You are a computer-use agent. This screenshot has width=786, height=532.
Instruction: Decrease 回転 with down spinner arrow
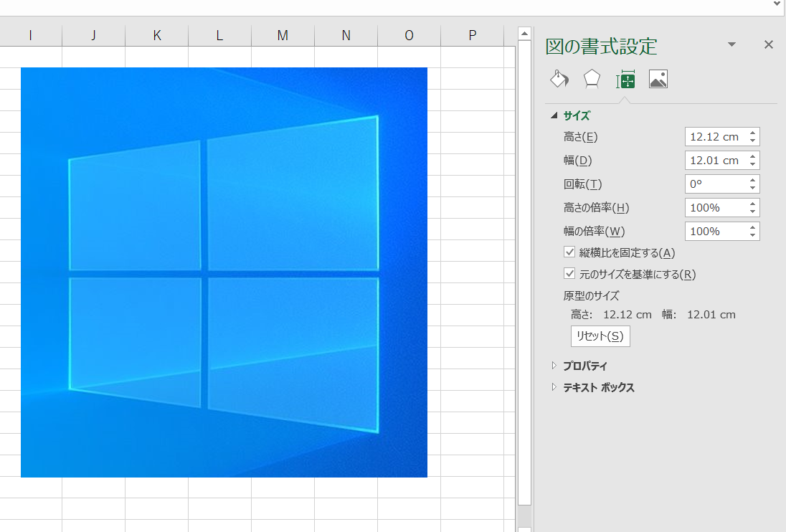pos(752,188)
